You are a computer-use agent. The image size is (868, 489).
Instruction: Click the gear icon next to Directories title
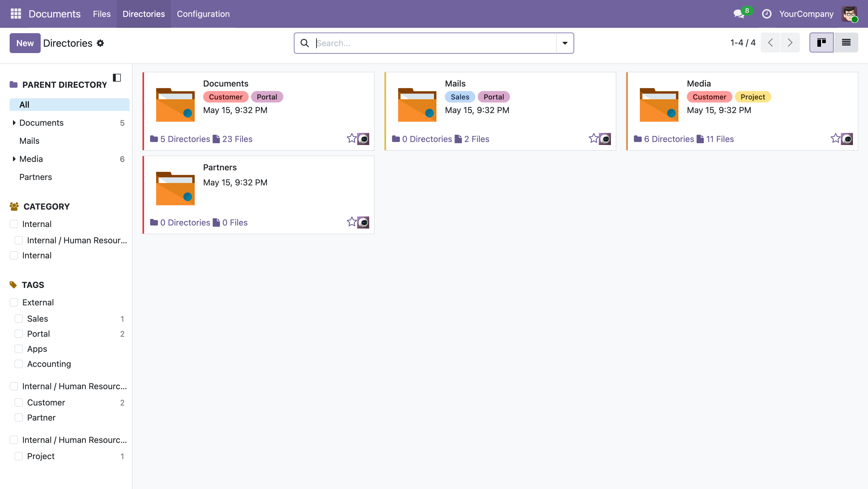100,43
